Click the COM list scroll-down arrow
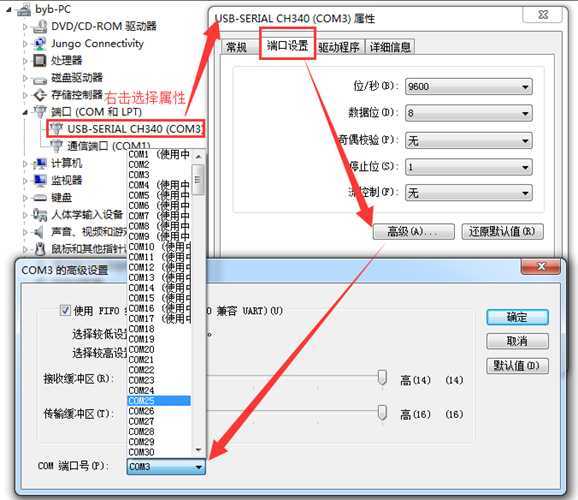This screenshot has height=500, width=578. pos(198,450)
